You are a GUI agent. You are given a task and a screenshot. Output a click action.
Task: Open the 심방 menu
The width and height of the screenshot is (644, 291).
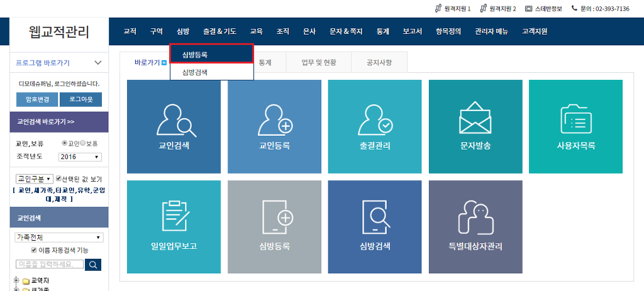tap(183, 31)
